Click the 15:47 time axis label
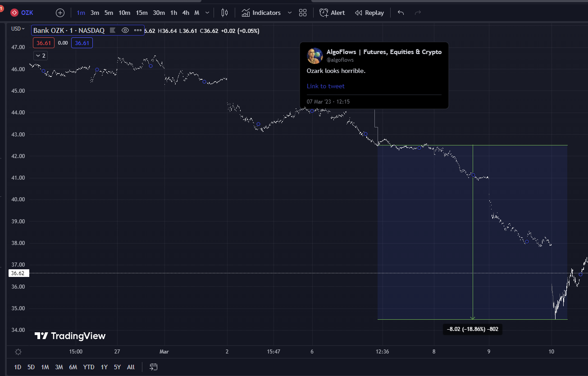 273,352
